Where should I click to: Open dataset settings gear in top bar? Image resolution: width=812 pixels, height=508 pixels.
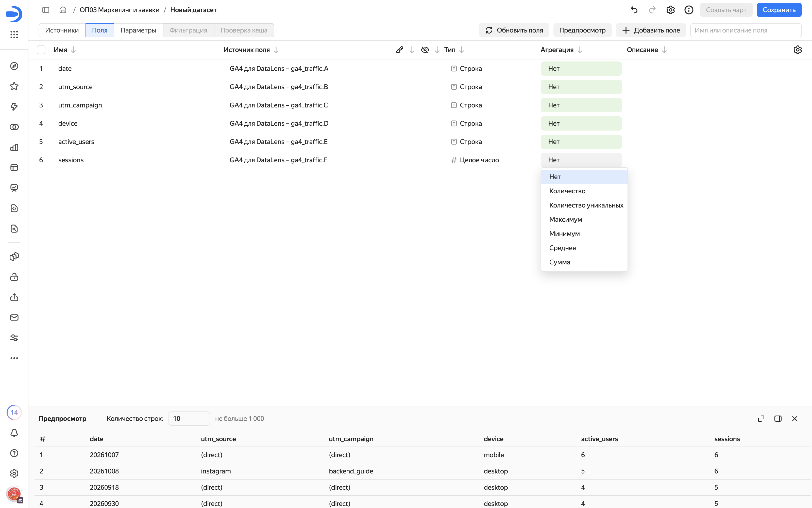tap(670, 10)
